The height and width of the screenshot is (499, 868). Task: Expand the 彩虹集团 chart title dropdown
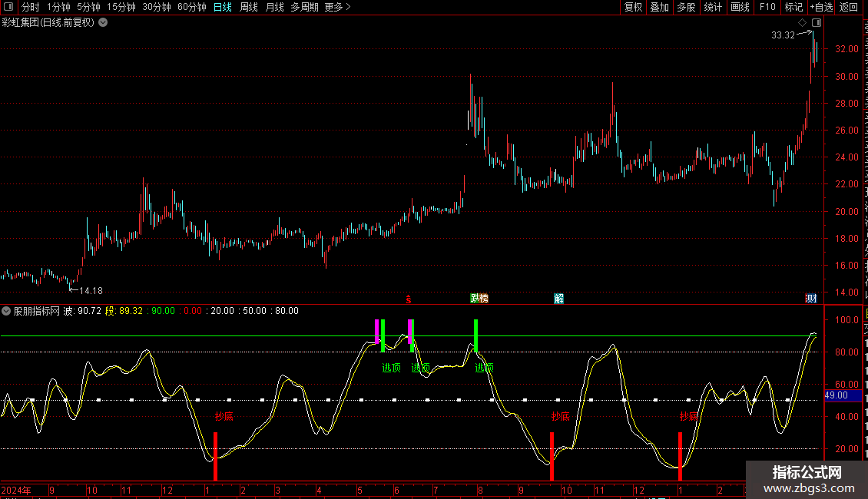pos(103,22)
